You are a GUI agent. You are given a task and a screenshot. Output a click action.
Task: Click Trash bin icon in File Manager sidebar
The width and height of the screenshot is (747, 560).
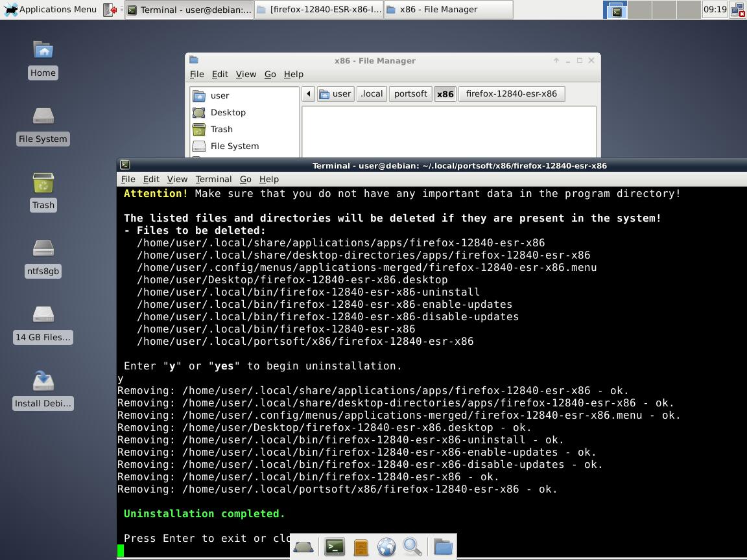tap(198, 129)
